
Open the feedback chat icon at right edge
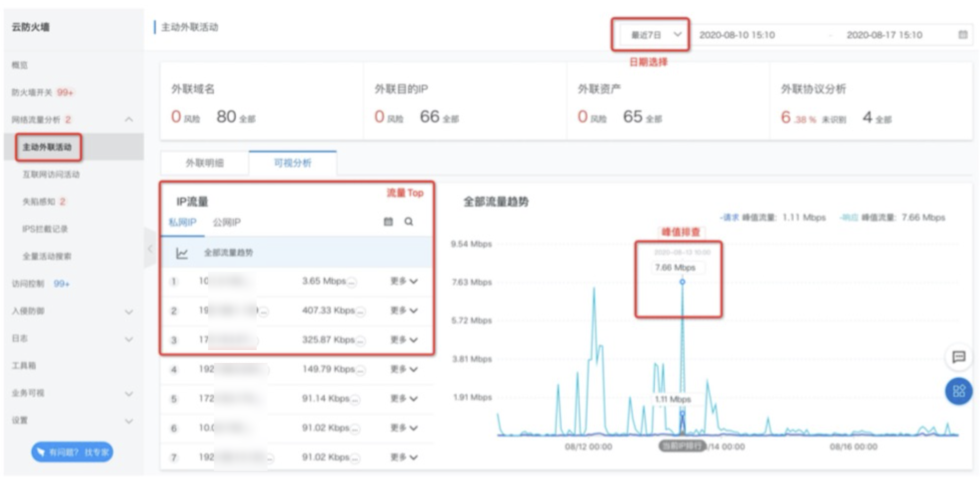(x=959, y=357)
